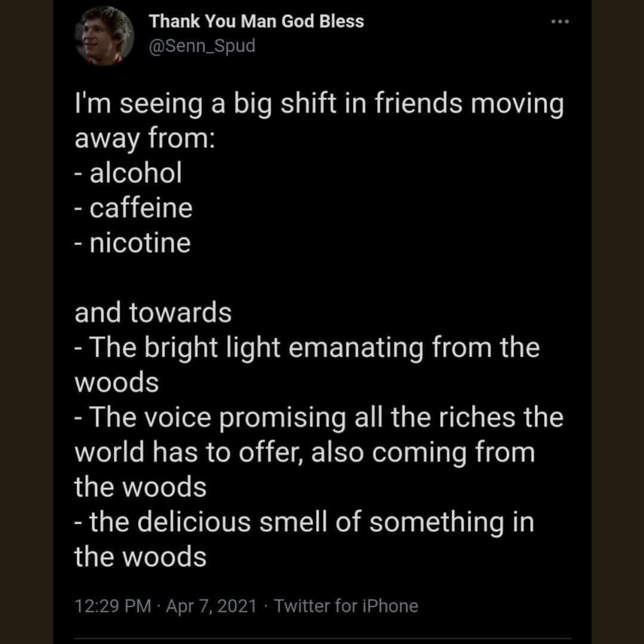Click the "the delicious smell of something" line
Viewport: 644px width, 644px height.
coord(304,522)
